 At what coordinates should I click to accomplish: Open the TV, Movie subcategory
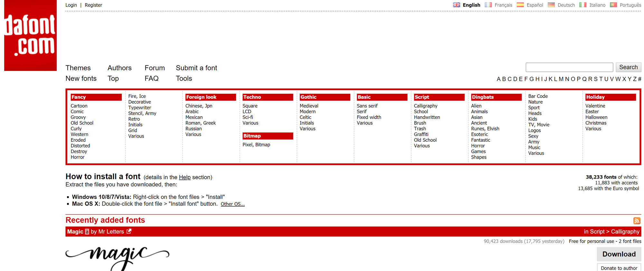(x=539, y=125)
